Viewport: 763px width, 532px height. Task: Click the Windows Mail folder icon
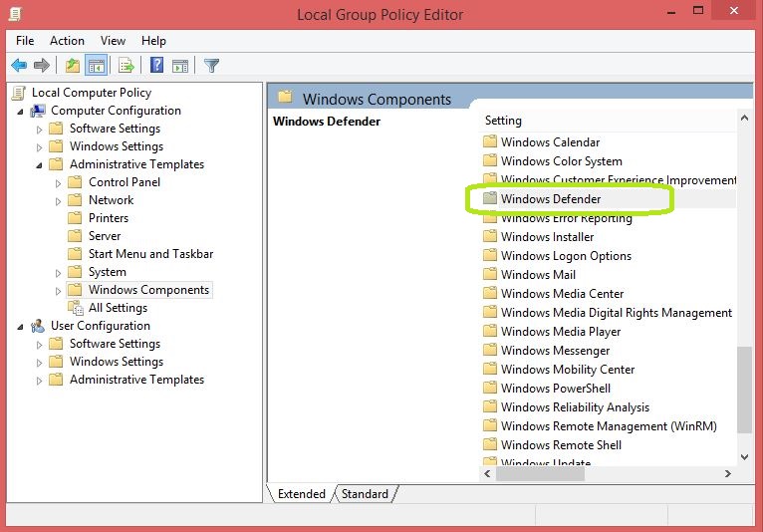(x=490, y=274)
